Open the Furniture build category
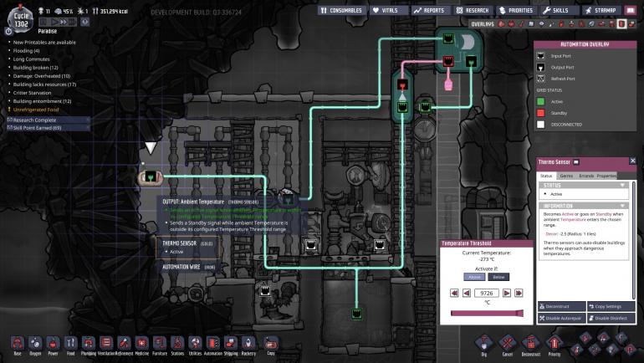644x363 pixels. [x=160, y=345]
